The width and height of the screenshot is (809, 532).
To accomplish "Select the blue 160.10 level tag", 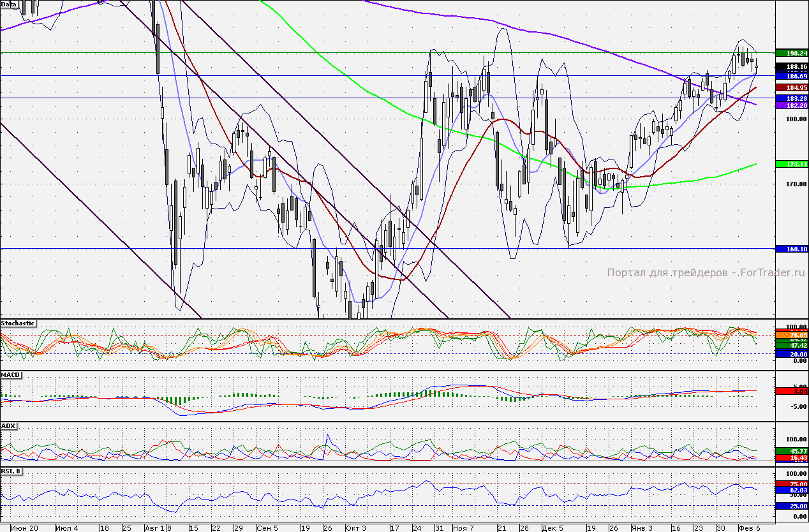I will click(791, 249).
